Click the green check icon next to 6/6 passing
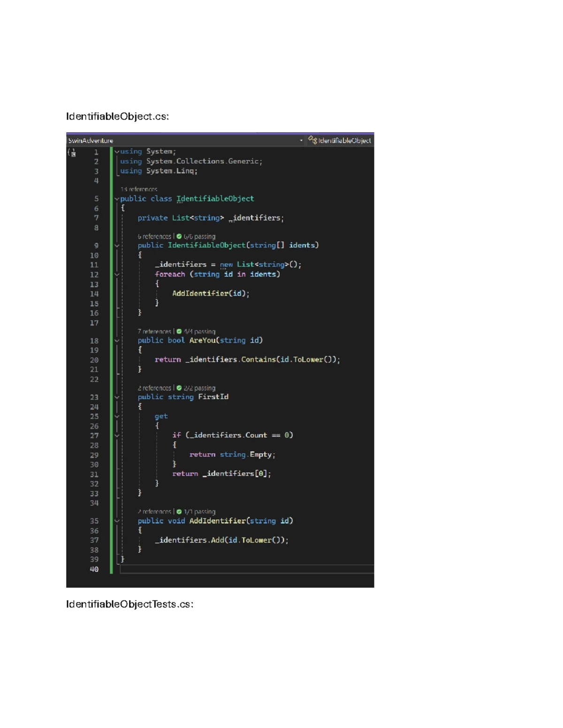Image resolution: width=563 pixels, height=728 pixels. click(x=179, y=237)
